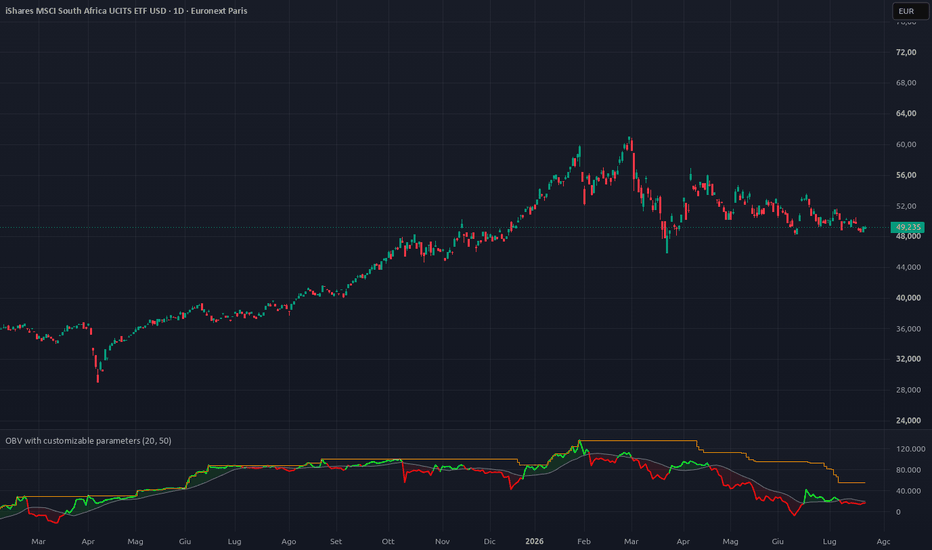The height and width of the screenshot is (550, 932).
Task: Click the Ago month on time axis
Action: pos(288,541)
